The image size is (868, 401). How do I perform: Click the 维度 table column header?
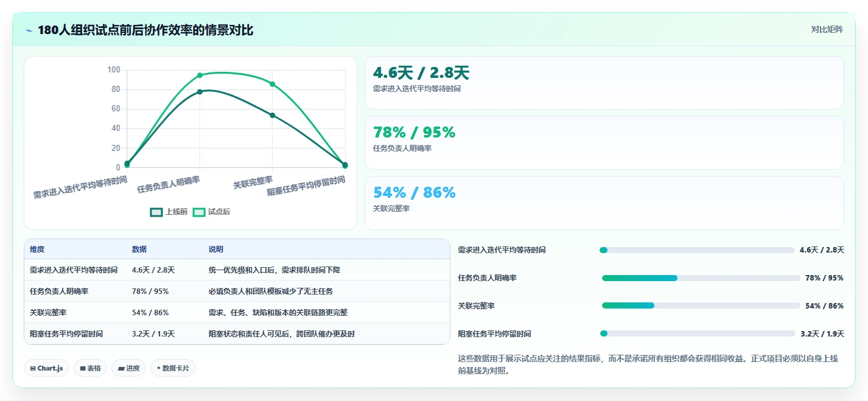point(37,249)
